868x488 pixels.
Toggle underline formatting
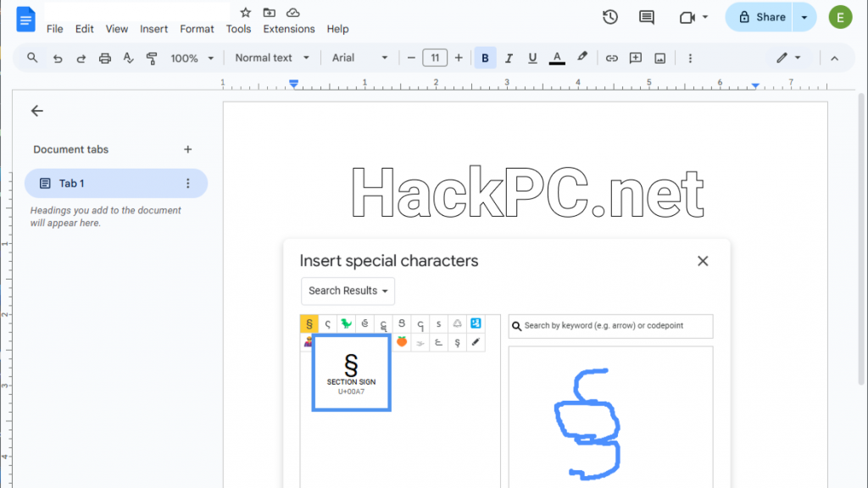point(532,58)
